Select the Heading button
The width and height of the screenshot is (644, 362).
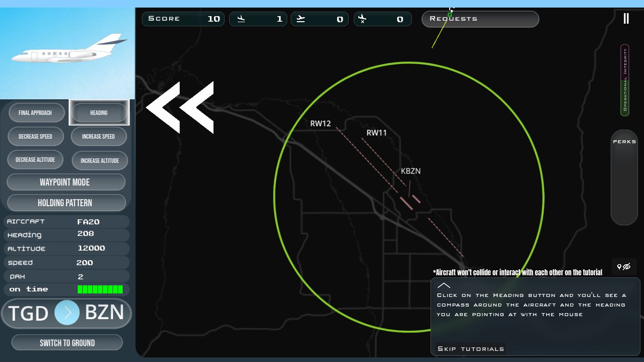99,112
